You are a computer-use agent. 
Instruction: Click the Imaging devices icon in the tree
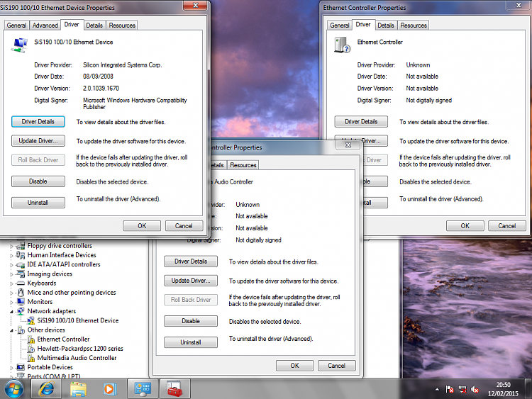click(x=21, y=274)
